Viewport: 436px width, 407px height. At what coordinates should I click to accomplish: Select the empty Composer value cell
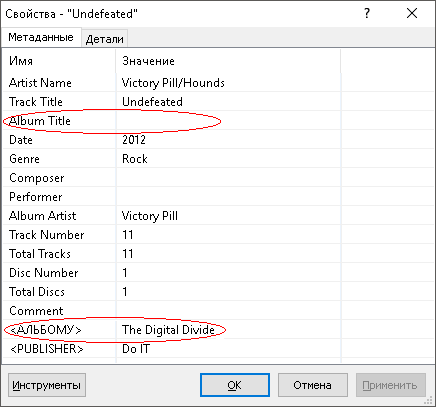coord(228,178)
